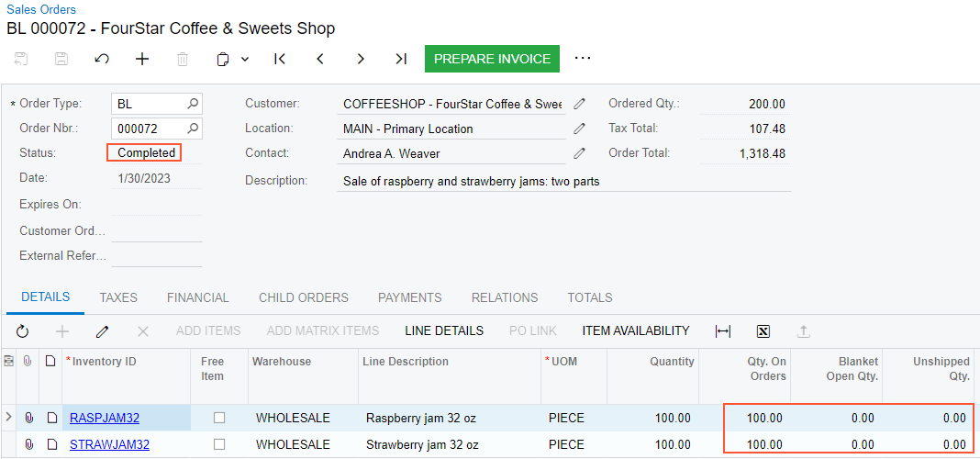Toggle Free Item checkbox for RASPJAM32
Viewport: 980px width, 459px height.
tap(219, 418)
